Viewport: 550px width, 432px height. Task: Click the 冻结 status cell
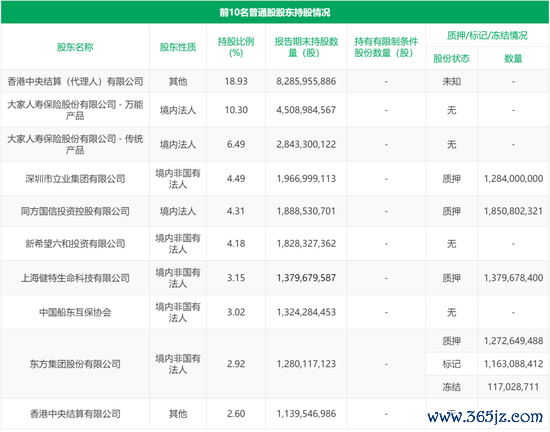[x=451, y=387]
